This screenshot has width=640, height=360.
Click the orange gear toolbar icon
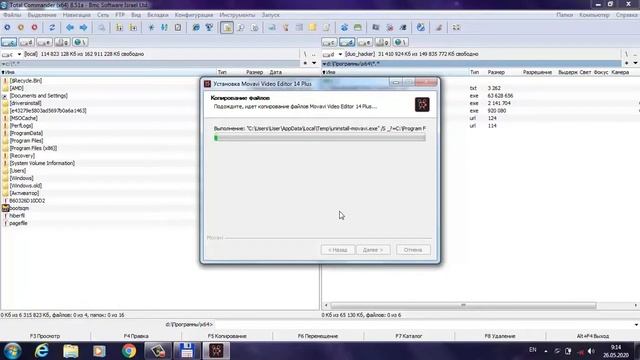click(21, 27)
